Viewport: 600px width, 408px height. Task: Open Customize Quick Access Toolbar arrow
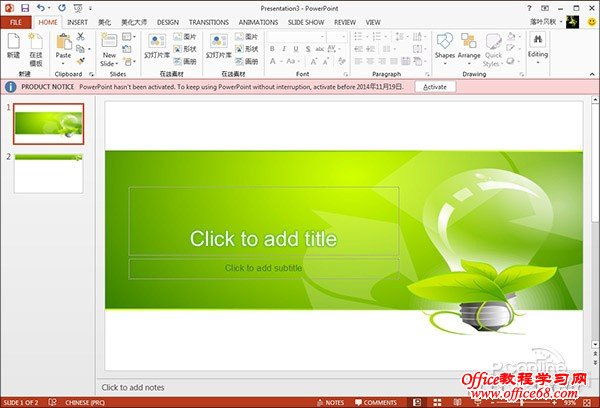pos(91,8)
